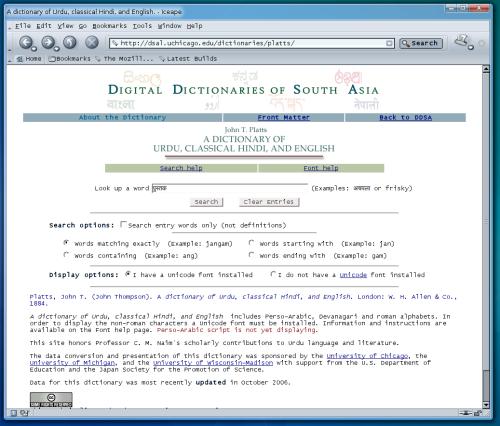
Task: Open the University of Wisconsin-Madison link
Action: click(213, 363)
